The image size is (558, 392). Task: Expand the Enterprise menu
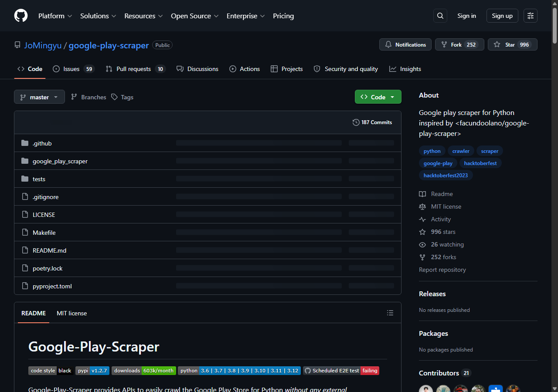pyautogui.click(x=246, y=16)
